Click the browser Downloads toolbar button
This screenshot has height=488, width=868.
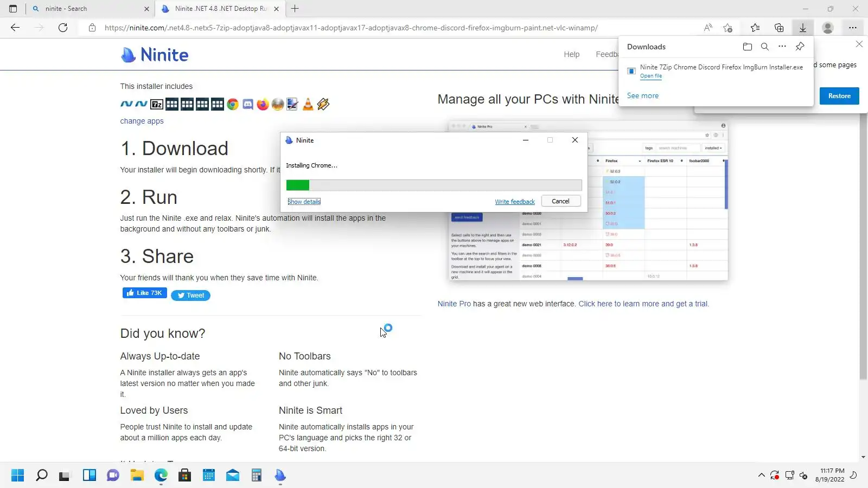pos(802,28)
